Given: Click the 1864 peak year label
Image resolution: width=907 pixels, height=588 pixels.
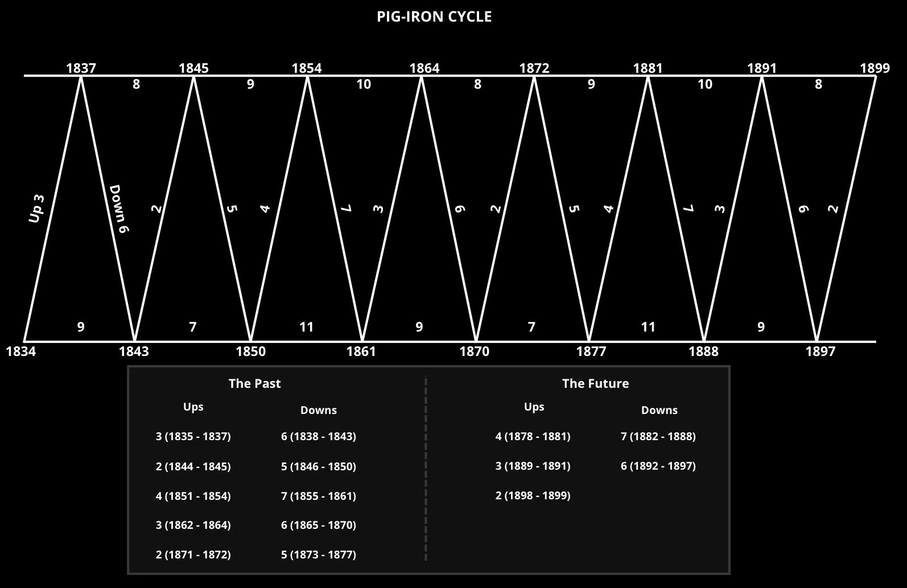Looking at the screenshot, I should tap(424, 68).
